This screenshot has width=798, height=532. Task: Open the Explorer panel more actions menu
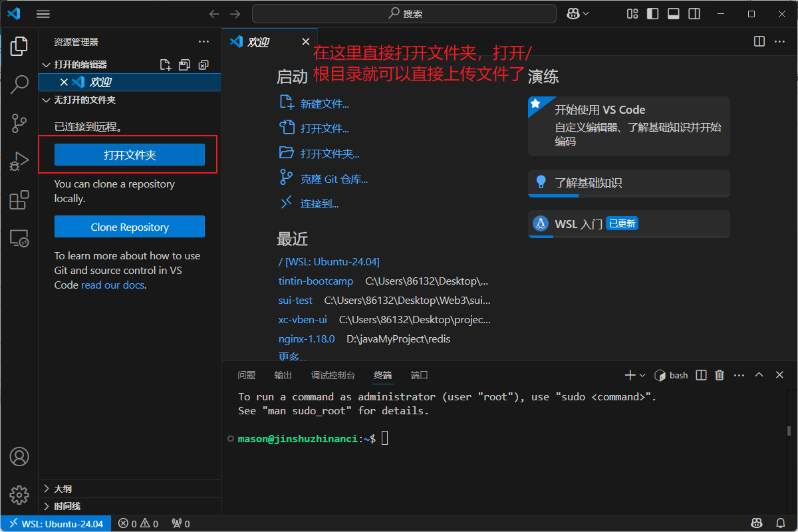pos(203,42)
